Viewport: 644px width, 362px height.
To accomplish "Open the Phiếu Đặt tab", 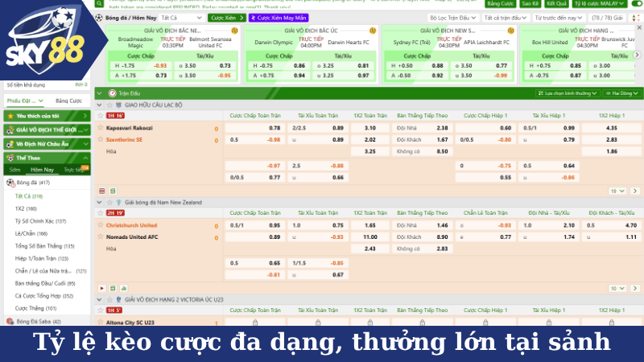I will tap(25, 101).
